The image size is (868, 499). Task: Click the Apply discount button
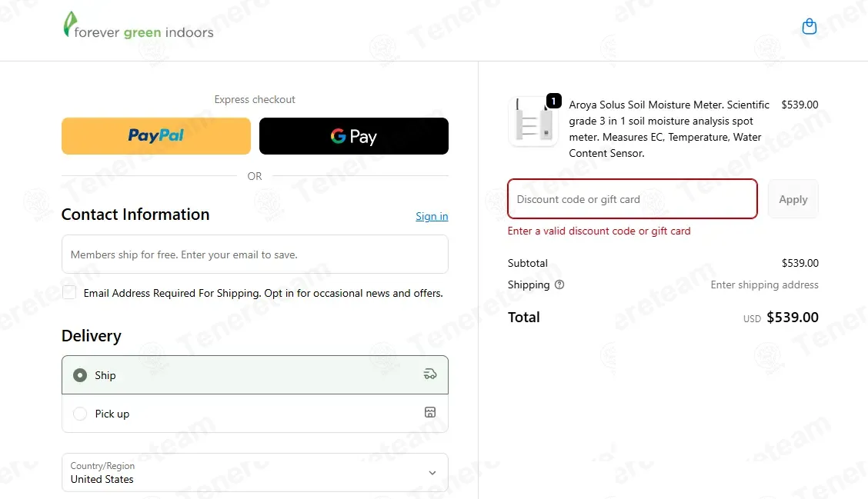tap(793, 199)
